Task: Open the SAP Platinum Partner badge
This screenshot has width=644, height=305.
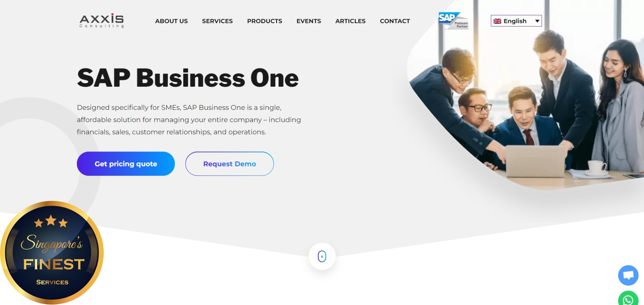Action: pyautogui.click(x=454, y=21)
